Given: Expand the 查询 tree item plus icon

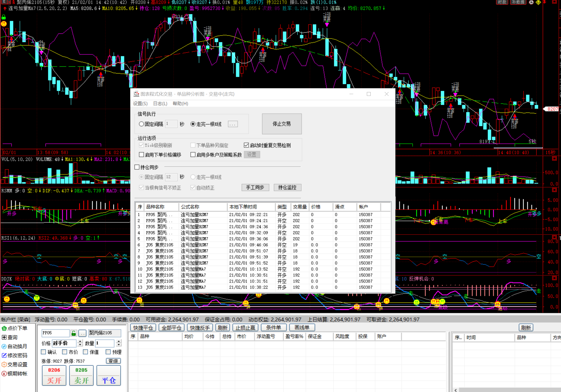Looking at the screenshot, I should 4,337.
